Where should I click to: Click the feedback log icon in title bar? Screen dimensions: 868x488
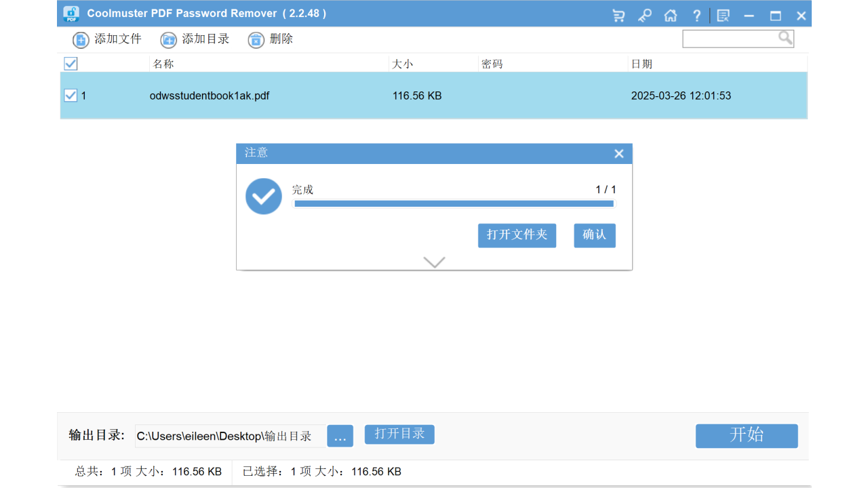(722, 15)
